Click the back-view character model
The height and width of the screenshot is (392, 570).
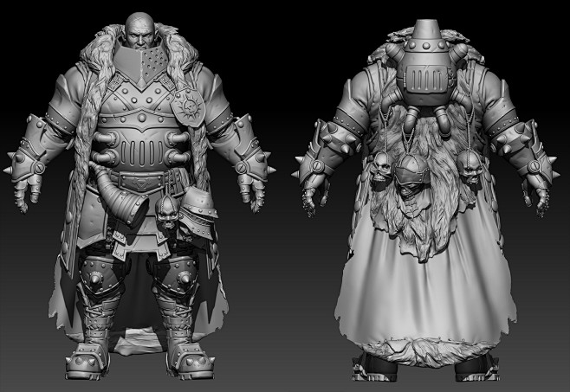[x=425, y=199]
